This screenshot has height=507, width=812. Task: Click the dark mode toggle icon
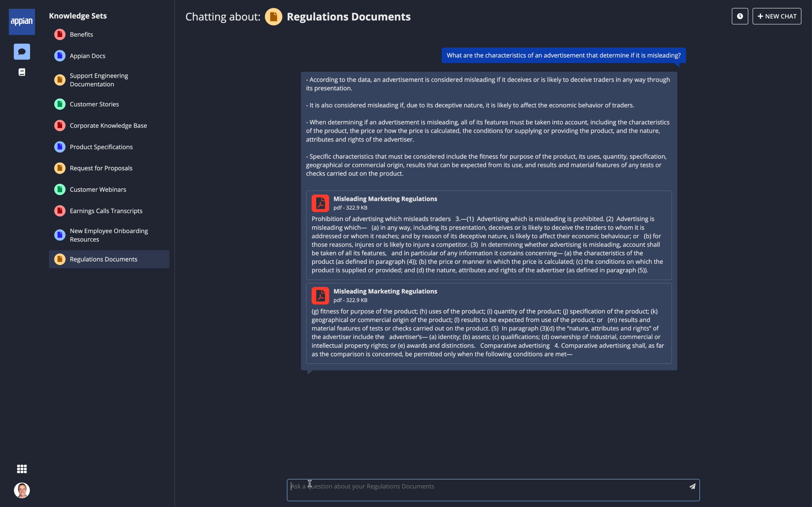(x=739, y=16)
